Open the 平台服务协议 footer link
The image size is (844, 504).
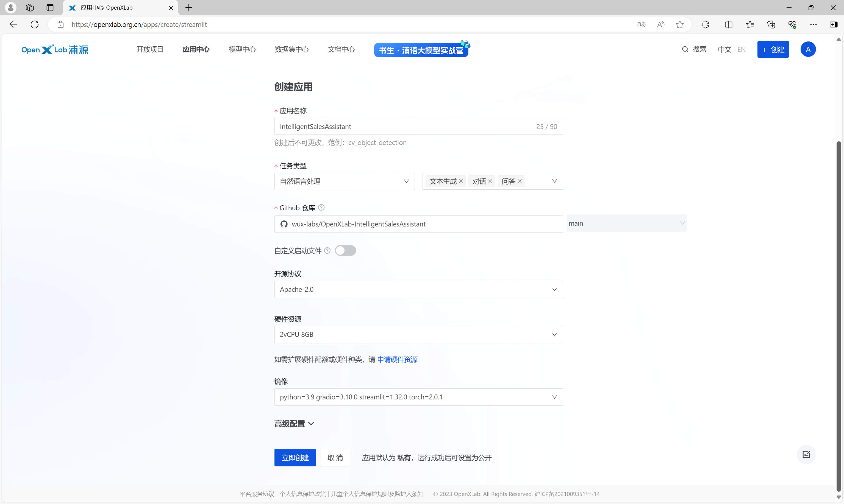(257, 494)
